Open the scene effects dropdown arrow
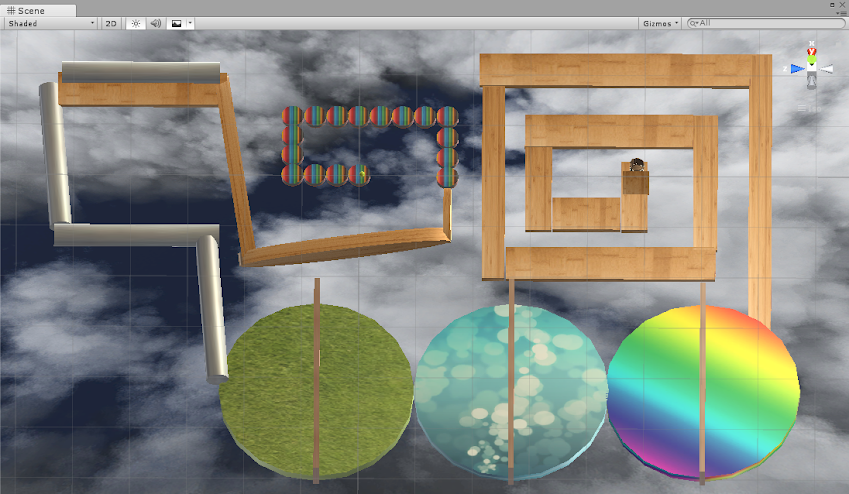 pyautogui.click(x=190, y=23)
